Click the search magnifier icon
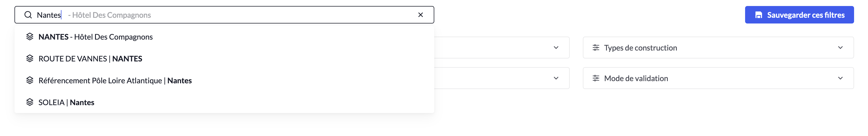Screen dimensions: 868x136 tap(28, 15)
